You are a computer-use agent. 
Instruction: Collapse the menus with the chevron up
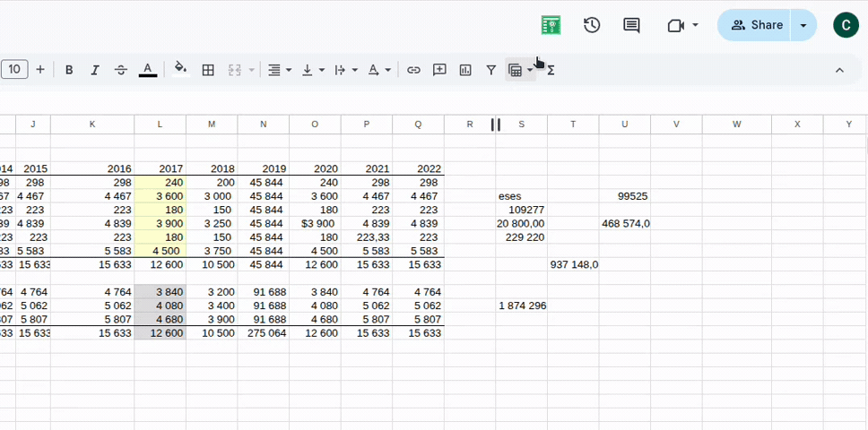(839, 70)
